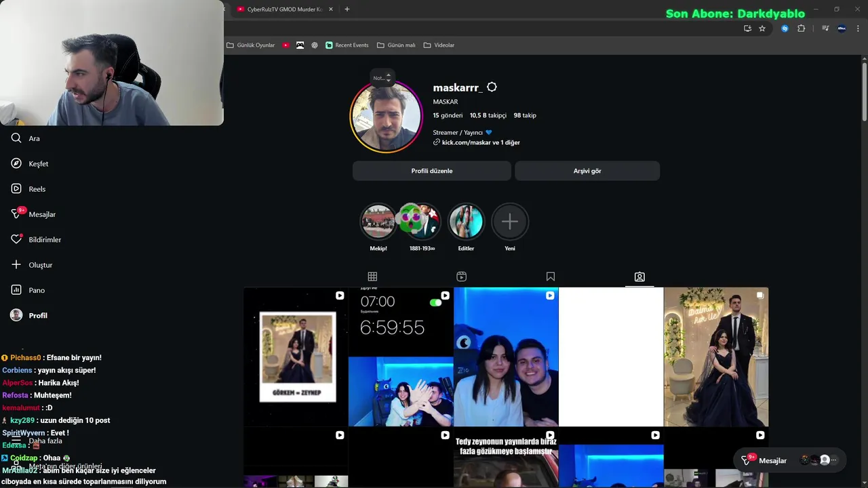The width and height of the screenshot is (868, 488).
Task: Open the Keşfet compass icon
Action: tap(16, 163)
